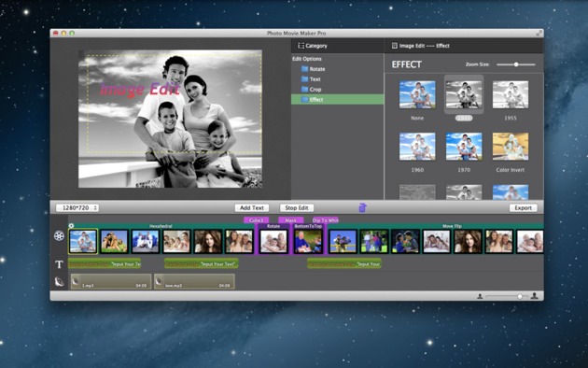Click the Effect folder icon
Screen dimensions: 588x368
[304, 99]
